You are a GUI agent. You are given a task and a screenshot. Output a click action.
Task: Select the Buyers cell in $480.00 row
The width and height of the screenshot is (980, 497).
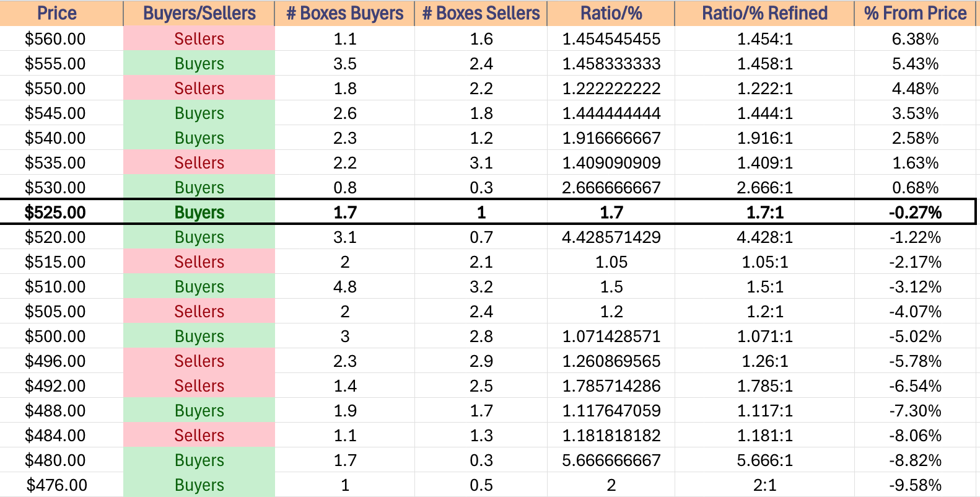point(199,460)
